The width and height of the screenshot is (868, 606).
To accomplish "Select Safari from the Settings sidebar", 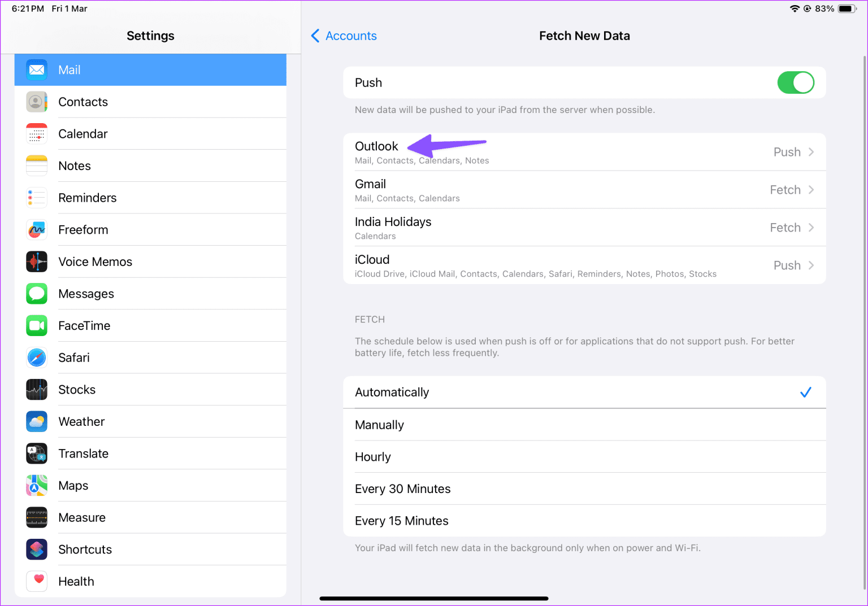I will point(36,357).
